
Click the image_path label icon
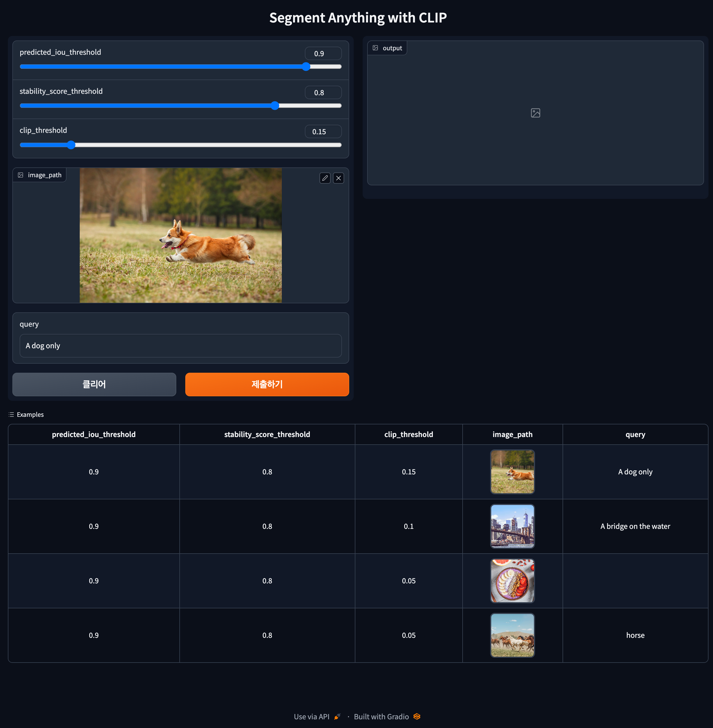(x=20, y=175)
